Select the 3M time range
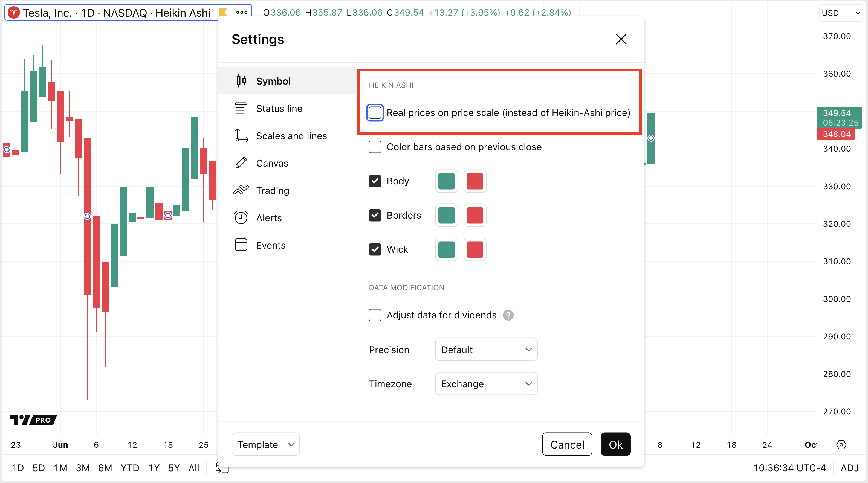Viewport: 868px width, 483px height. coord(83,468)
